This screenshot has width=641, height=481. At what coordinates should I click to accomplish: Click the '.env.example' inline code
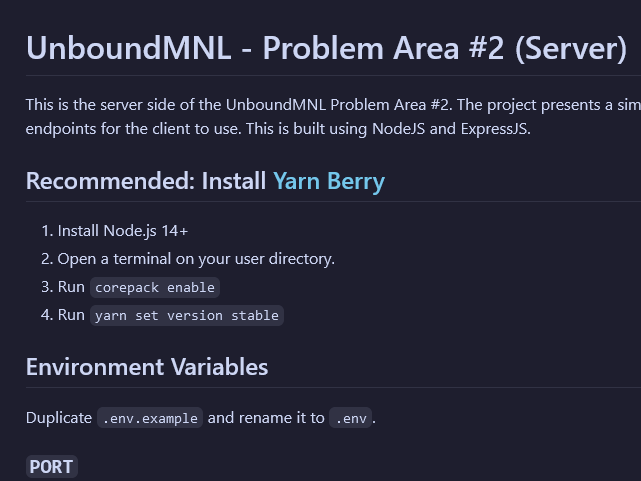click(x=150, y=418)
